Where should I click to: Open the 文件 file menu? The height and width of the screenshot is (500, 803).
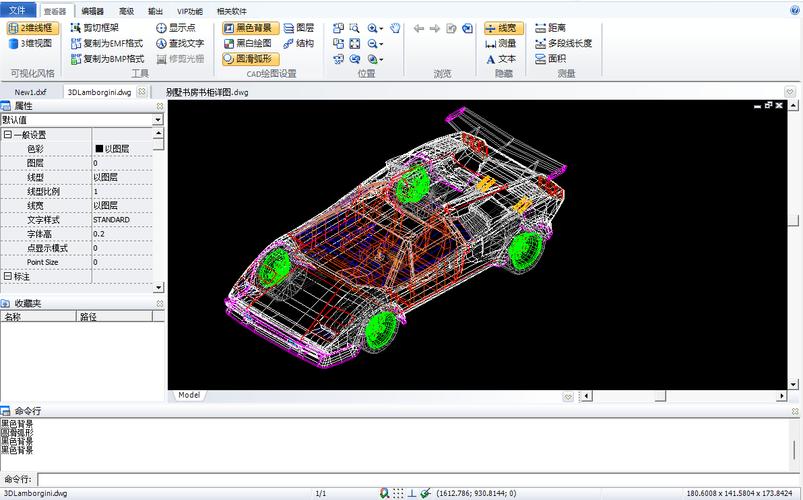point(18,10)
